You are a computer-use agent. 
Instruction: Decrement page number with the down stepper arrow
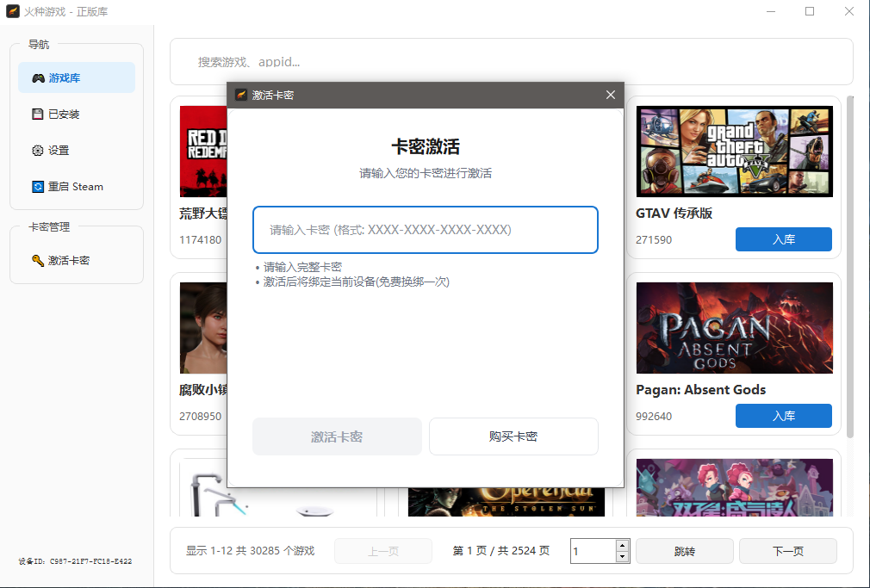tap(622, 556)
